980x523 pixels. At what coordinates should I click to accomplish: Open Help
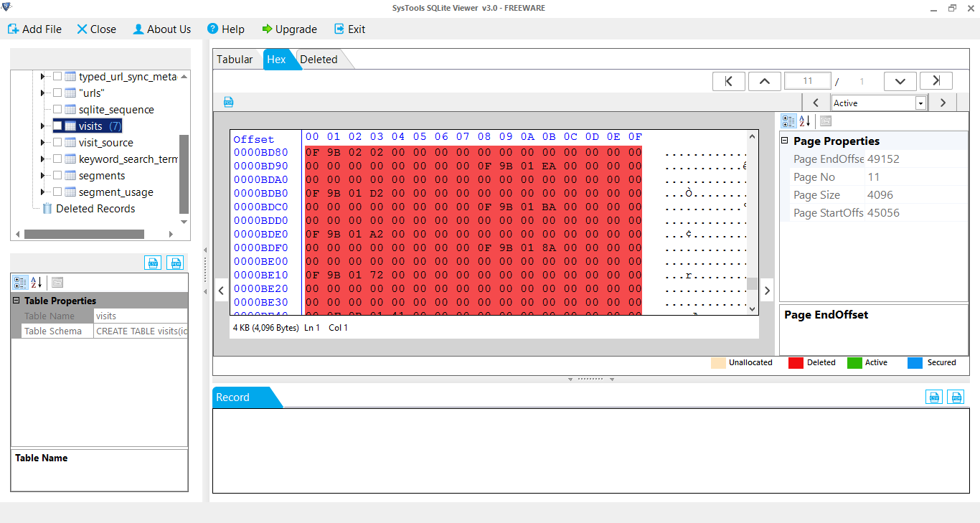click(x=226, y=29)
